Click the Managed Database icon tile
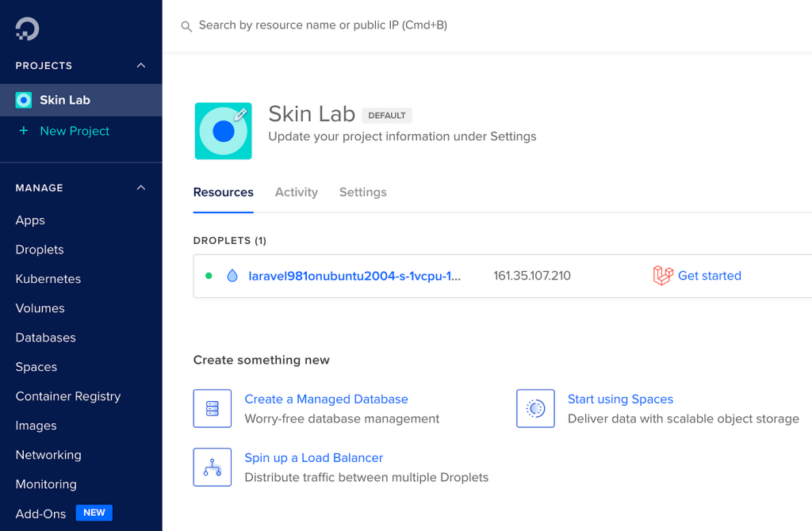812x531 pixels. [213, 408]
